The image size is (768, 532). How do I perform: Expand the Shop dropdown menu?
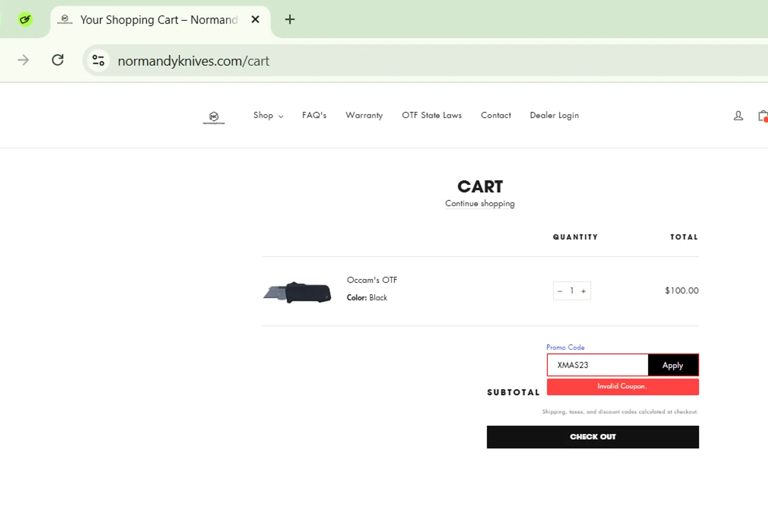coord(268,116)
